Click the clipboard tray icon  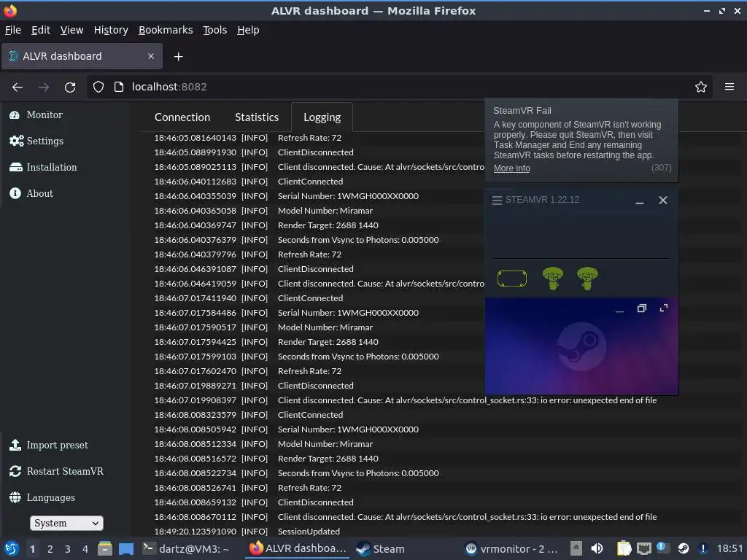coord(624,548)
